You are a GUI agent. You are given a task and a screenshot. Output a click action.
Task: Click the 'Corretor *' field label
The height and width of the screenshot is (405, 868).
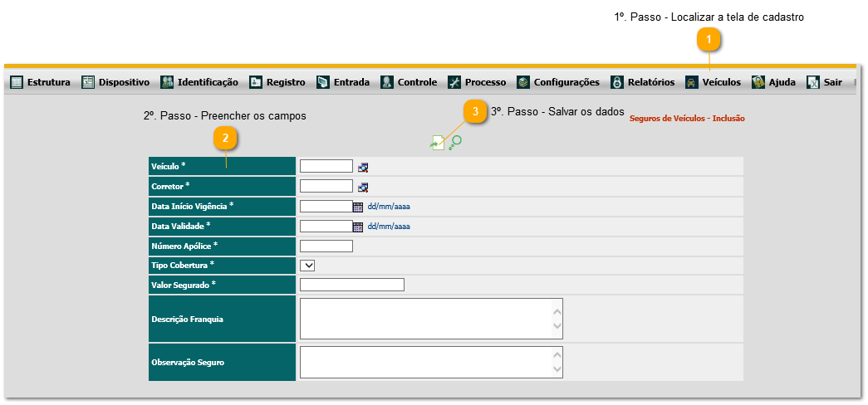click(x=170, y=186)
